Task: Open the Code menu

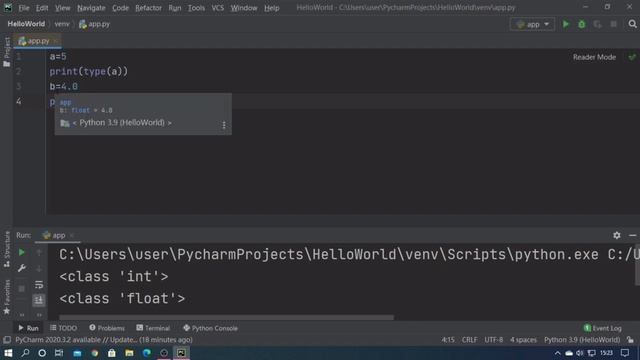Action: click(120, 8)
